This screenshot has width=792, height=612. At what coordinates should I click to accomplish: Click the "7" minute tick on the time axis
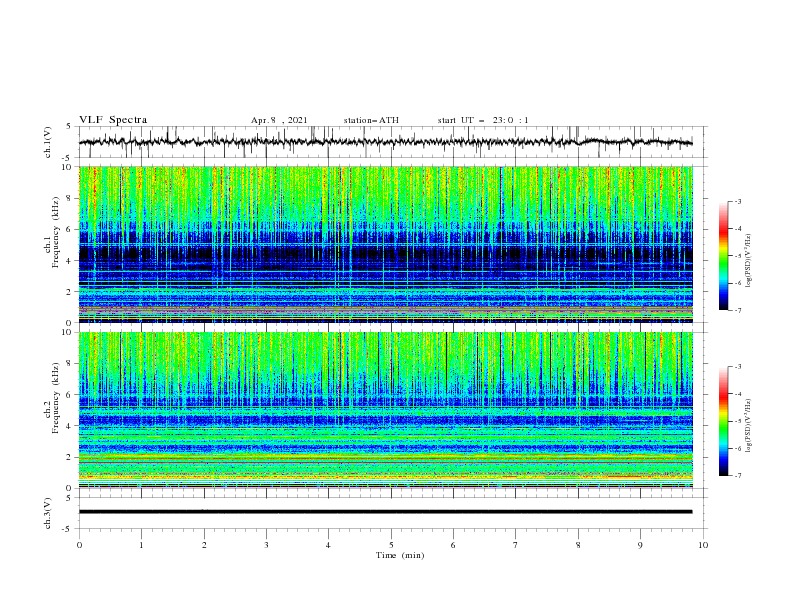click(x=516, y=545)
